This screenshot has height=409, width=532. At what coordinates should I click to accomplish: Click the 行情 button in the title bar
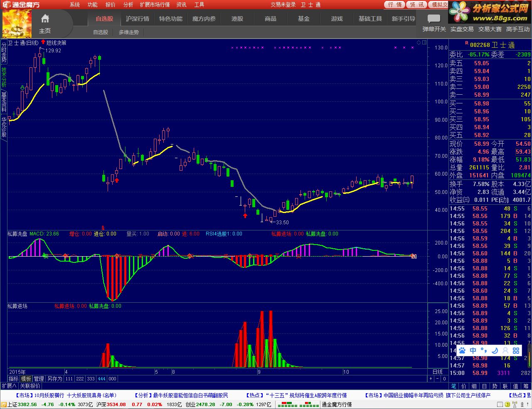point(395,5)
